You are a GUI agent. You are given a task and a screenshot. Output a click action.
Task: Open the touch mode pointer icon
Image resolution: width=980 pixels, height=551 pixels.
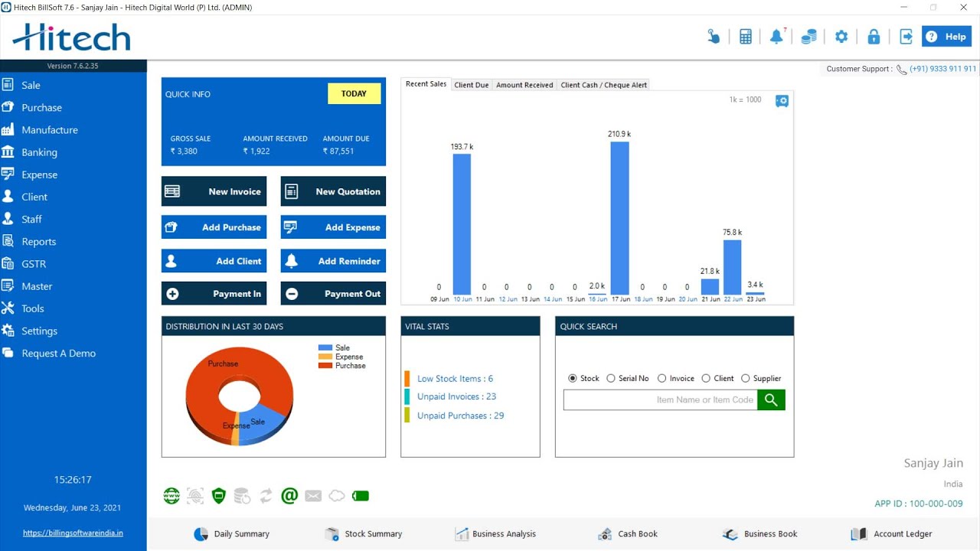(714, 37)
